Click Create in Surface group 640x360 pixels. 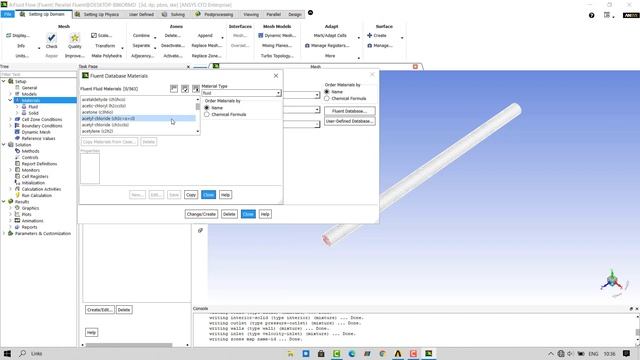pyautogui.click(x=377, y=36)
